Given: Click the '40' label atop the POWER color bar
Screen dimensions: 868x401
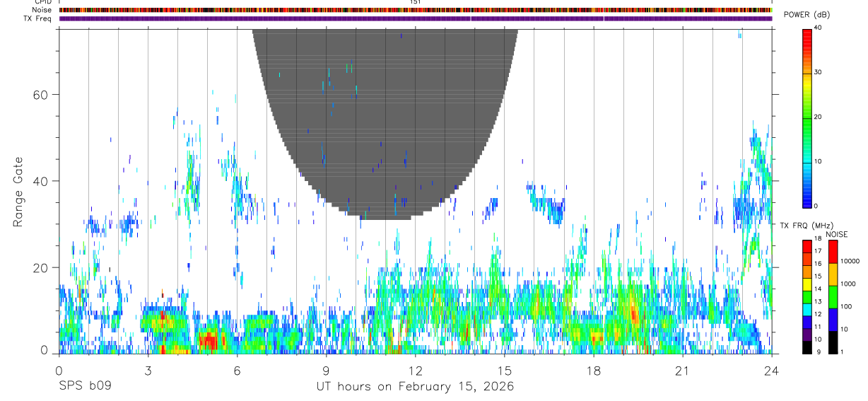Looking at the screenshot, I should (818, 28).
